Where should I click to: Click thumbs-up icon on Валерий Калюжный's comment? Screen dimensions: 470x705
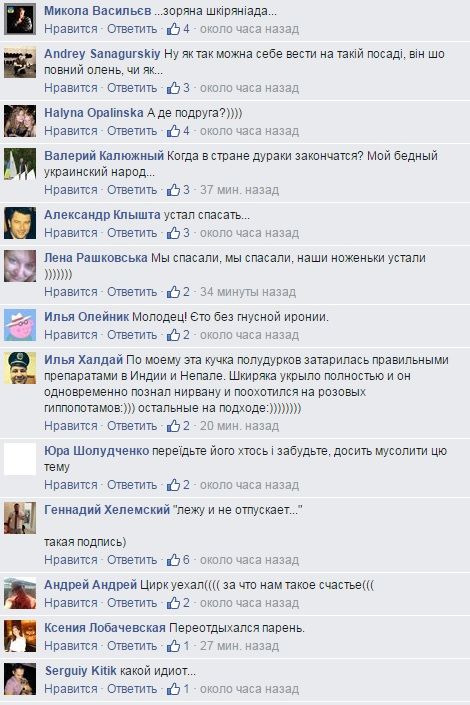click(173, 190)
